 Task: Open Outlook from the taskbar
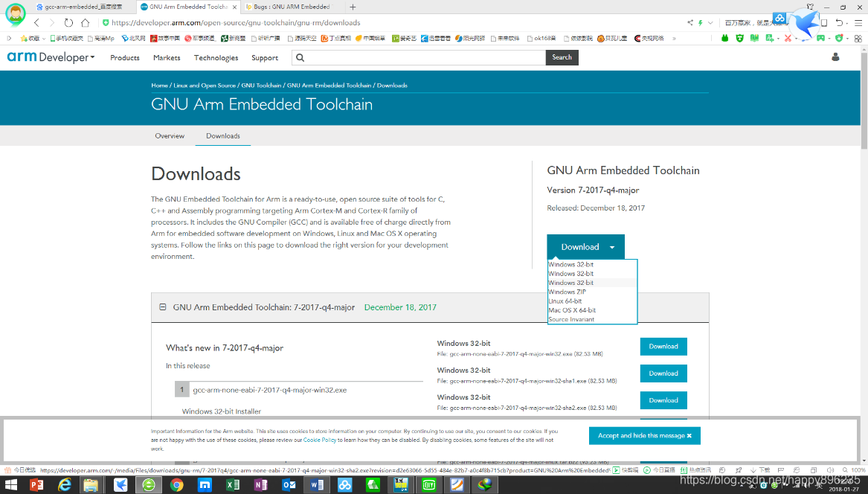[289, 485]
